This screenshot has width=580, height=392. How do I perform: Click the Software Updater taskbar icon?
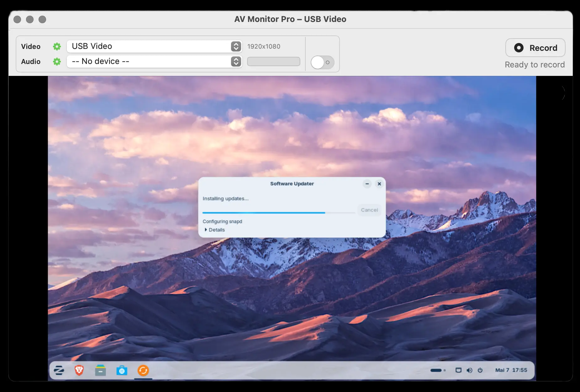[x=143, y=370]
